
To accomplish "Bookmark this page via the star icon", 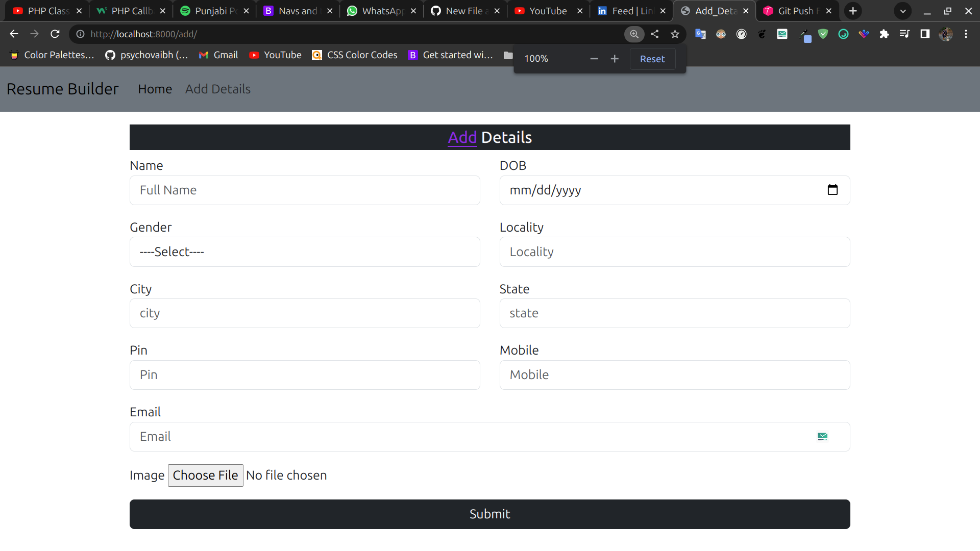I will pyautogui.click(x=675, y=34).
